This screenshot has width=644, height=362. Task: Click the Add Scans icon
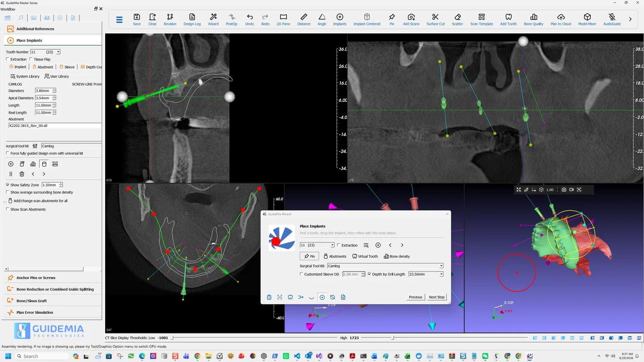click(411, 19)
